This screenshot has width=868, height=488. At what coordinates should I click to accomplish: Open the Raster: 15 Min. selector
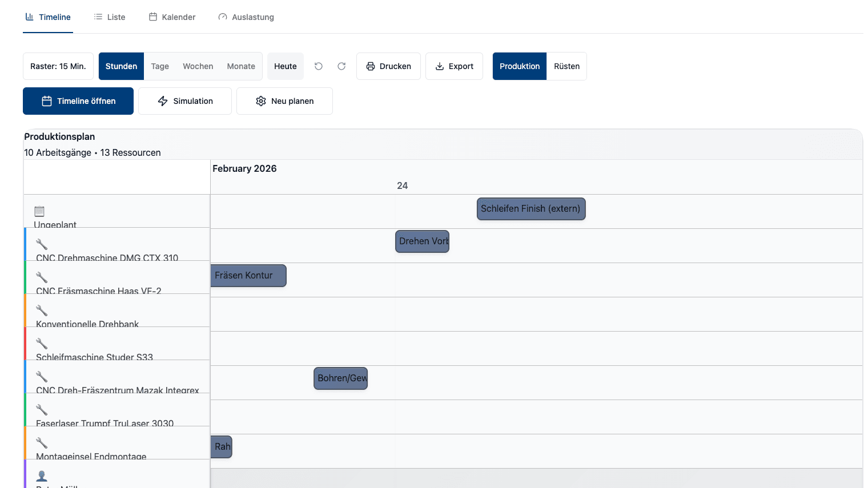58,66
